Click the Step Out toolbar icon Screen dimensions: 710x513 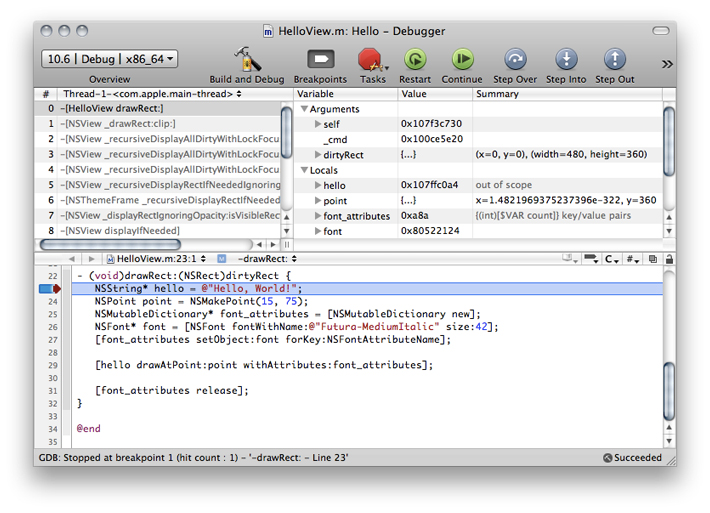click(614, 60)
